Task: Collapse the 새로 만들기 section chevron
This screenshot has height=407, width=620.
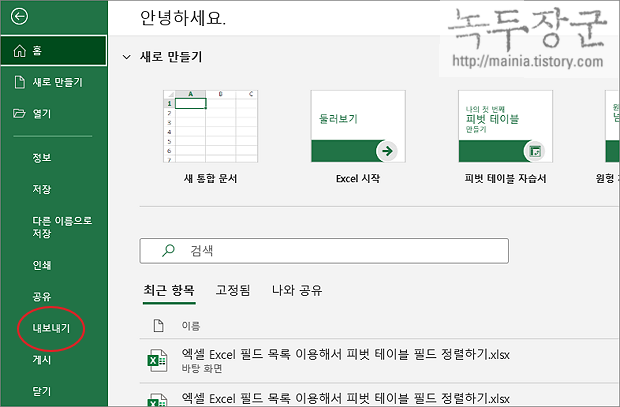Action: point(127,57)
